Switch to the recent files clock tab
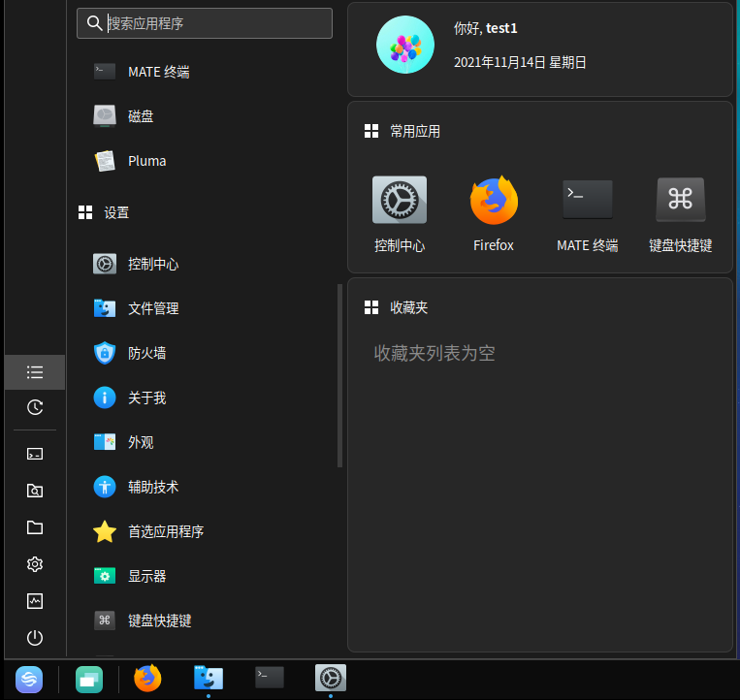Viewport: 740px width, 700px height. [x=35, y=407]
